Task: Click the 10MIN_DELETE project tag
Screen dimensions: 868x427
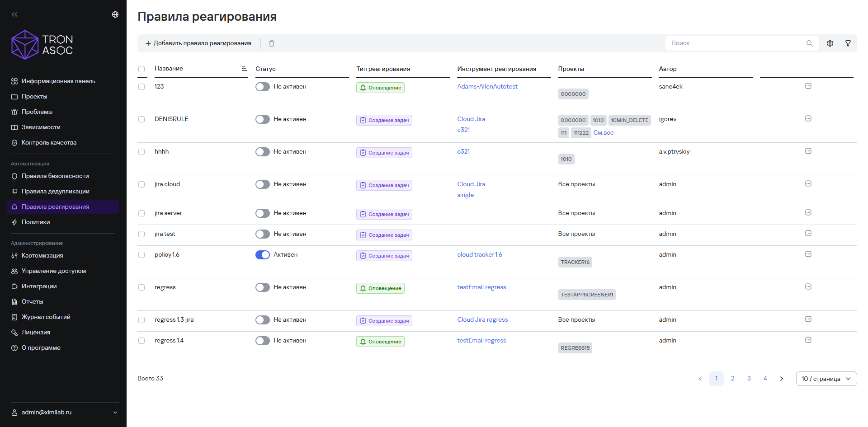Action: tap(630, 120)
